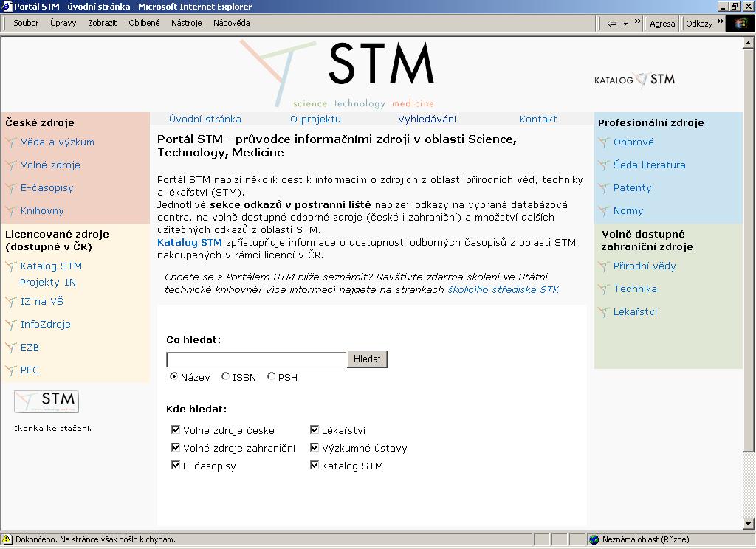756x549 pixels.
Task: Click the Y icon beside Knihovny
Action: (11, 210)
